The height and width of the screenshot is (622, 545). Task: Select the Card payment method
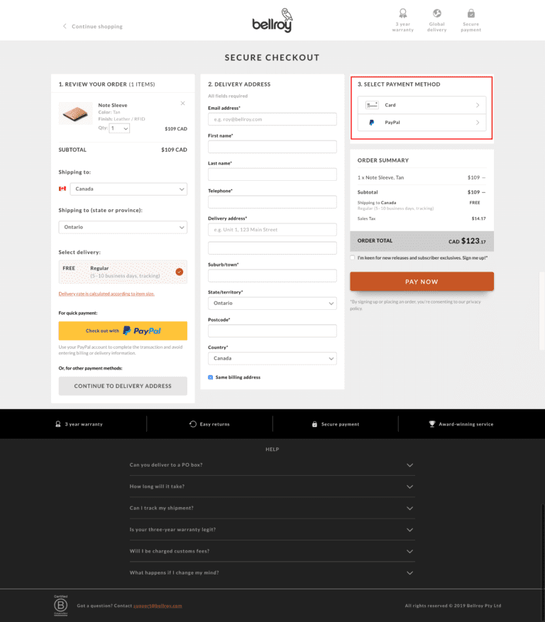coord(422,105)
